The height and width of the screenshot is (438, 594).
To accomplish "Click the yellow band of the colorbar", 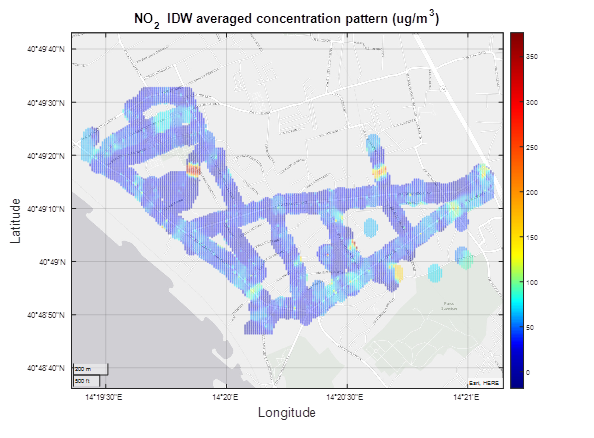I will 517,242.
